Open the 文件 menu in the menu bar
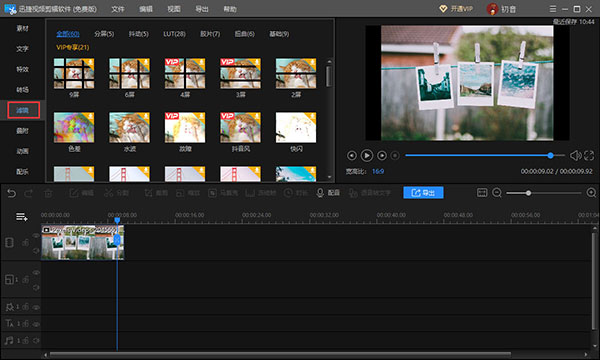 coord(118,9)
